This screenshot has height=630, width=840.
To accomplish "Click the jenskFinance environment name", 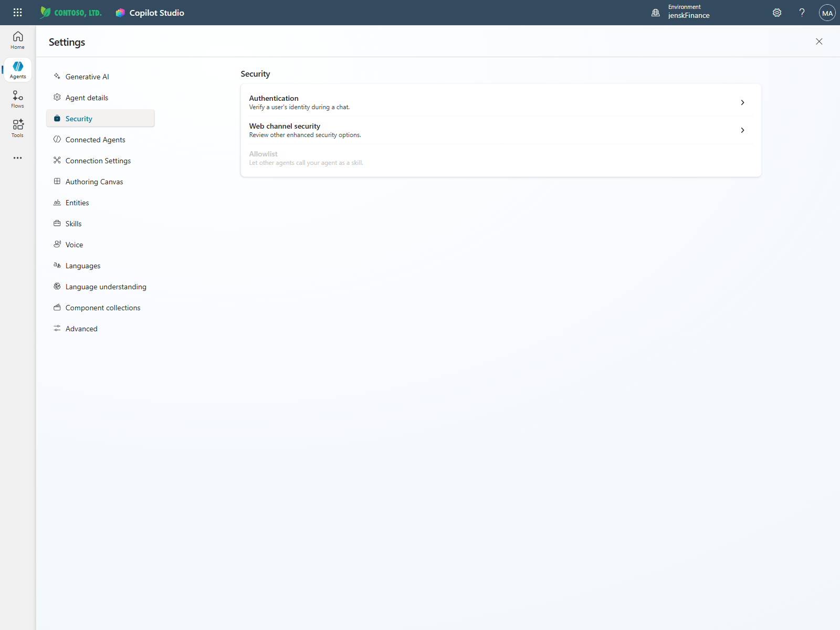I will click(689, 16).
